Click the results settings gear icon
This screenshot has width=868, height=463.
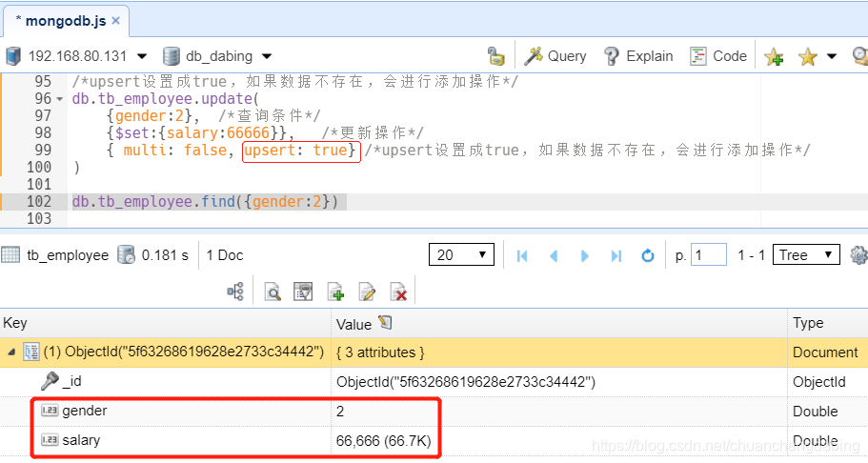tap(859, 254)
